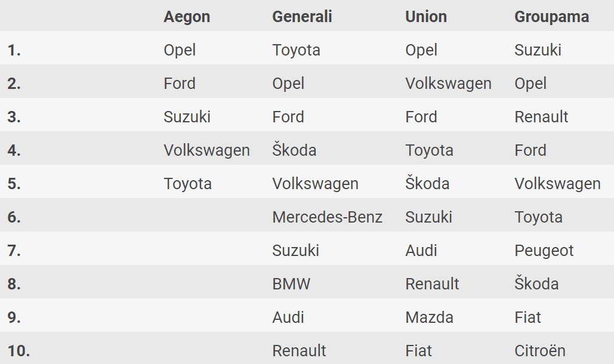614x364 pixels.
Task: Select the Peugeot cell
Action: click(x=544, y=251)
